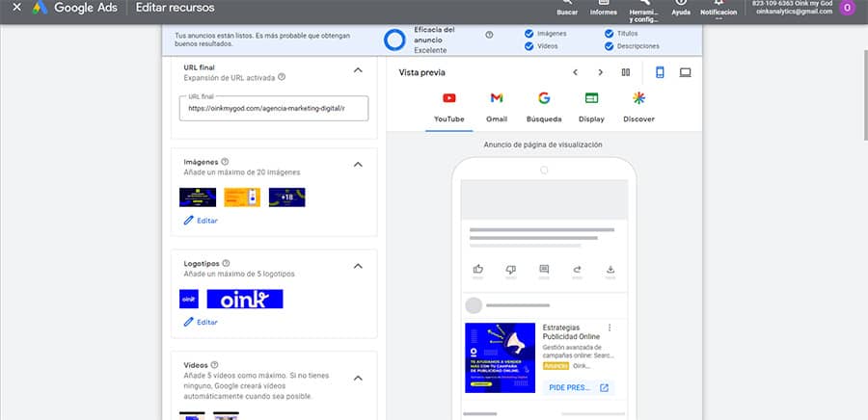Switch preview to desktop device
Viewport: 868px width, 420px height.
686,72
